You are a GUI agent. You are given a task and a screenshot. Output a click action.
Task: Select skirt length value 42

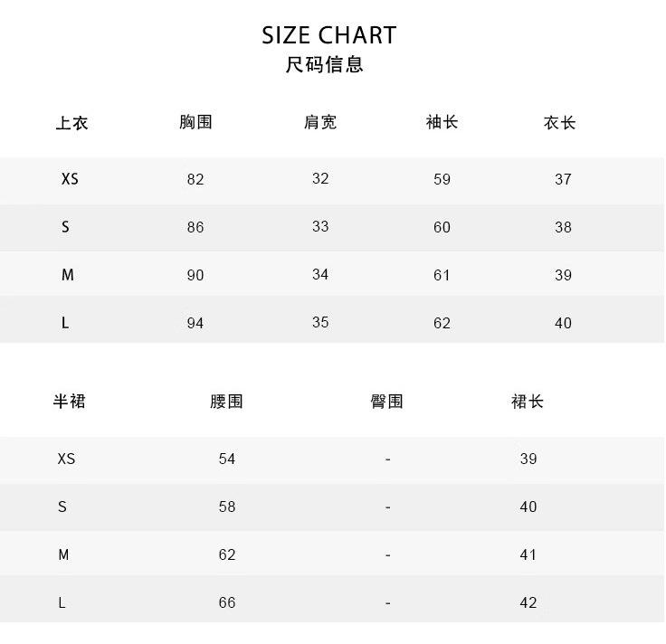(528, 602)
